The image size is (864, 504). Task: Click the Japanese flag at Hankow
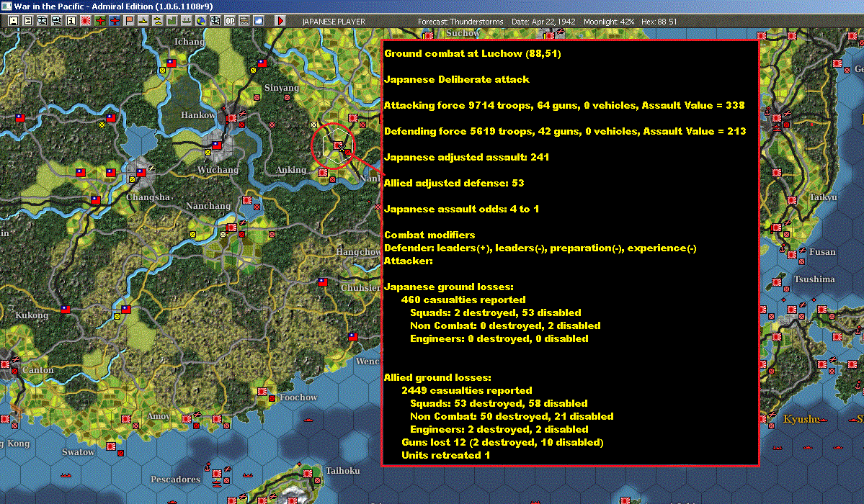[231, 118]
